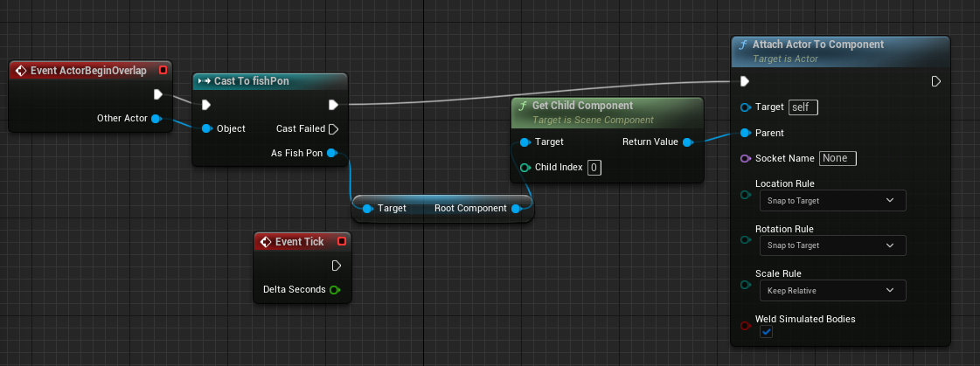Click the "Target is Actor" subtitle text

[x=786, y=59]
